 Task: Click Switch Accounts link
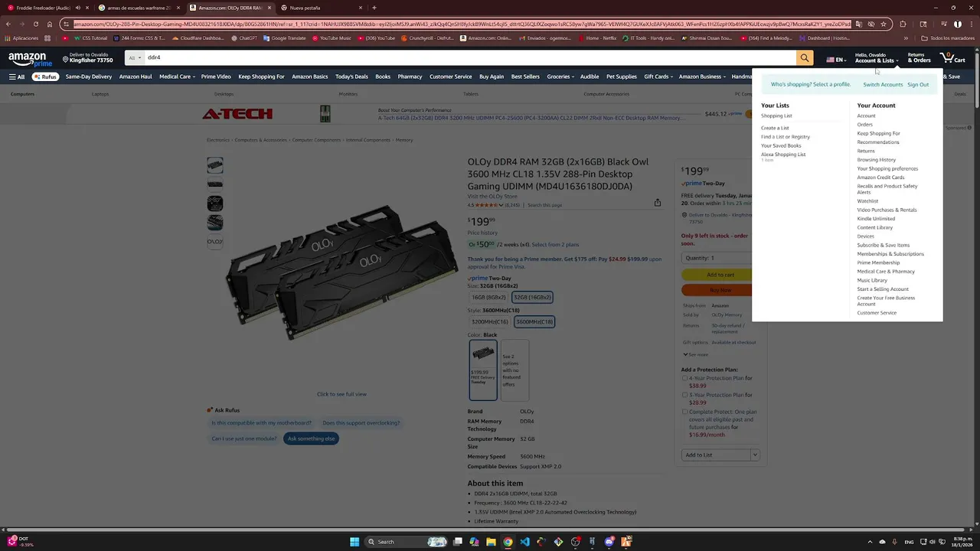click(883, 84)
